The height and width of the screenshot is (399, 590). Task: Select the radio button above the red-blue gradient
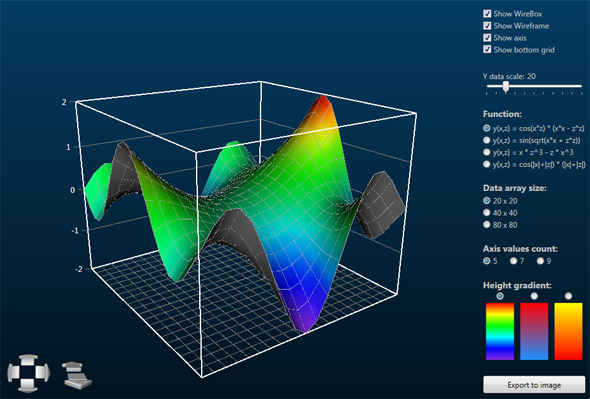pyautogui.click(x=534, y=296)
